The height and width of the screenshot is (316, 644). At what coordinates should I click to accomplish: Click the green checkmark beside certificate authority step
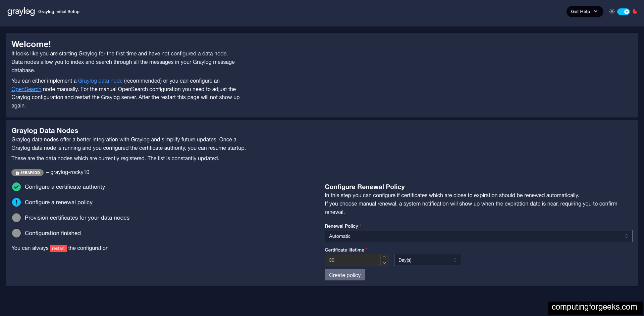[16, 187]
